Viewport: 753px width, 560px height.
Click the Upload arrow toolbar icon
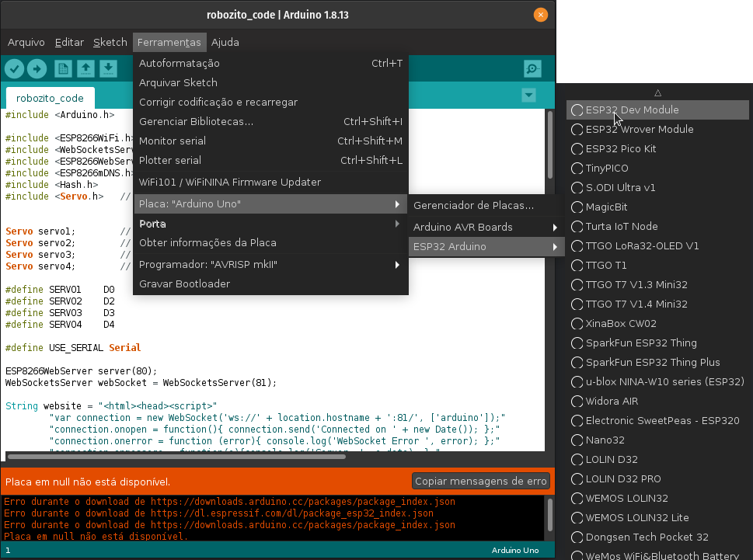point(37,69)
